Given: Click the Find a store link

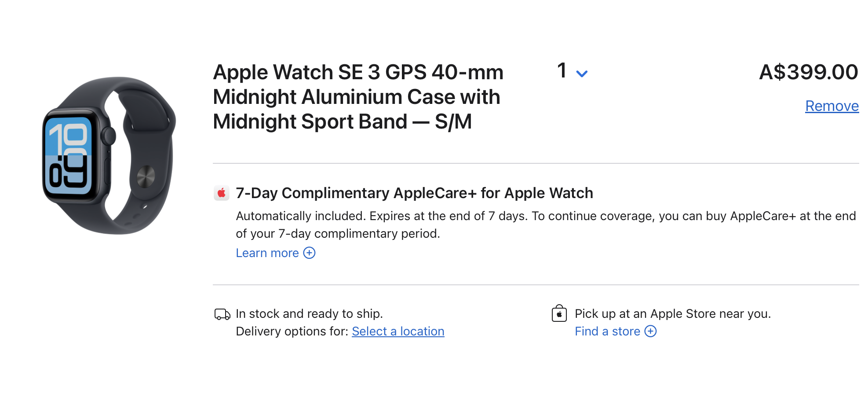Looking at the screenshot, I should 607,331.
